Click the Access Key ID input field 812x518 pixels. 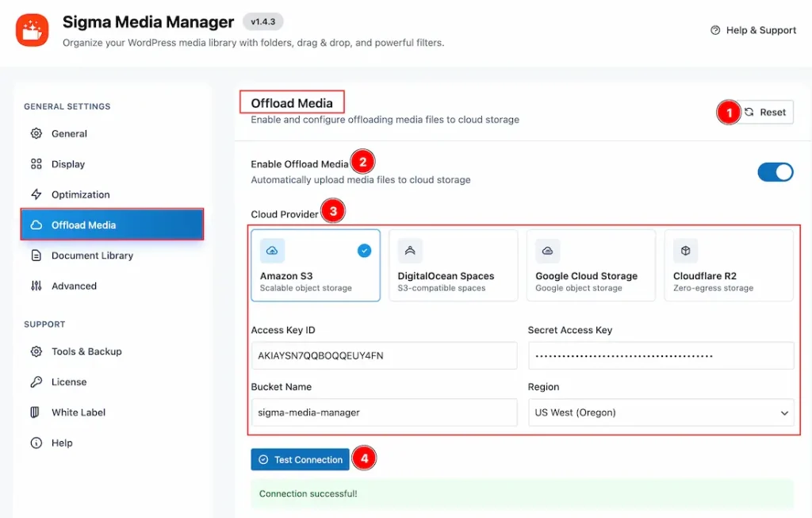(385, 355)
